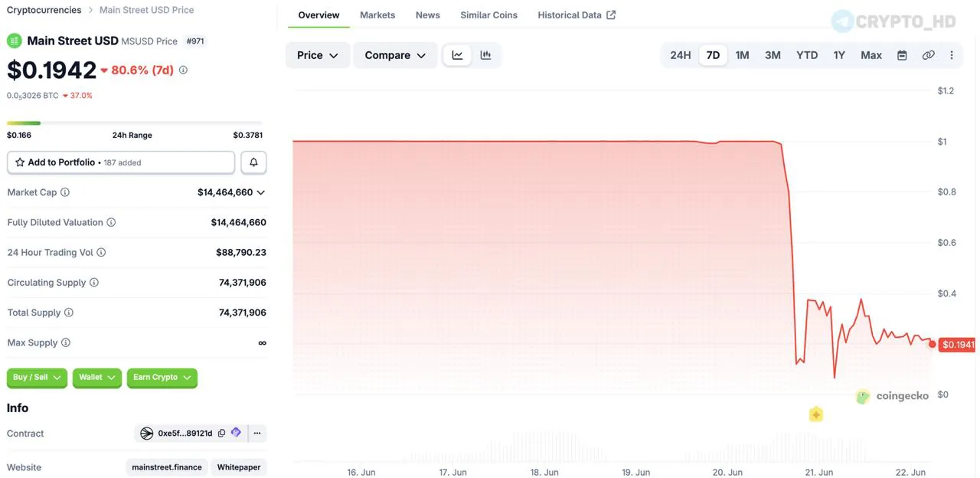Click the red price marker dot on chart
Screen dimensions: 980x478
pyautogui.click(x=932, y=344)
